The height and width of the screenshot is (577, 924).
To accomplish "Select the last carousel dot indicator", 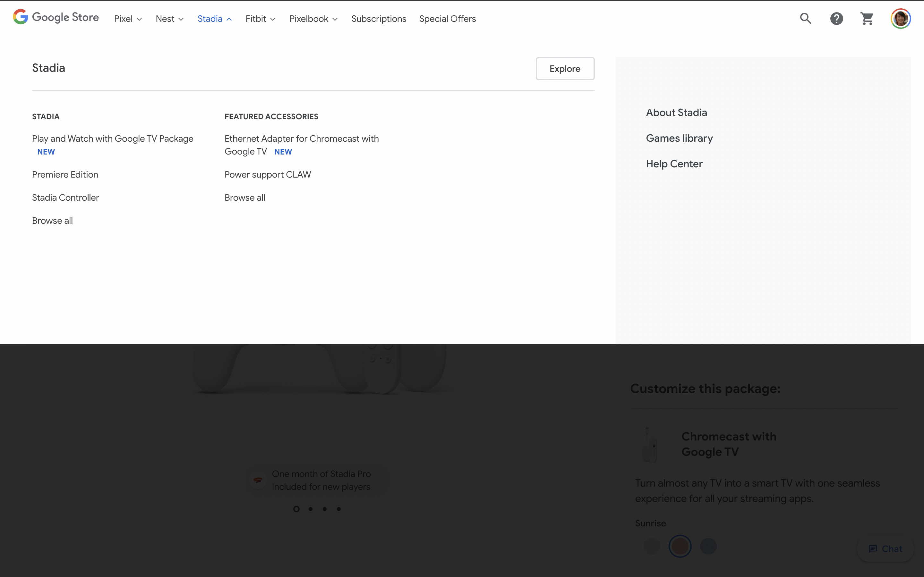I will pyautogui.click(x=339, y=509).
